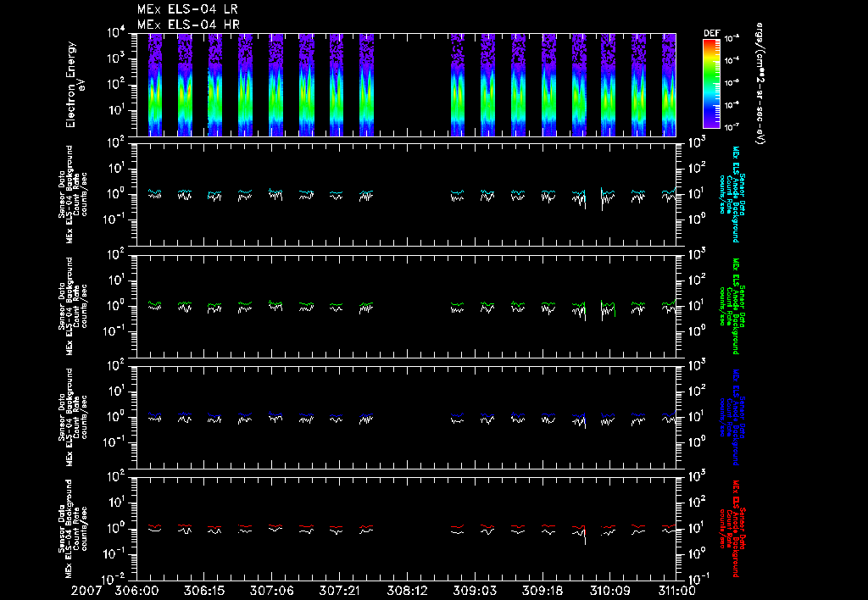The image size is (868, 600).
Task: Click the DEF rainbow color bar
Action: [711, 84]
